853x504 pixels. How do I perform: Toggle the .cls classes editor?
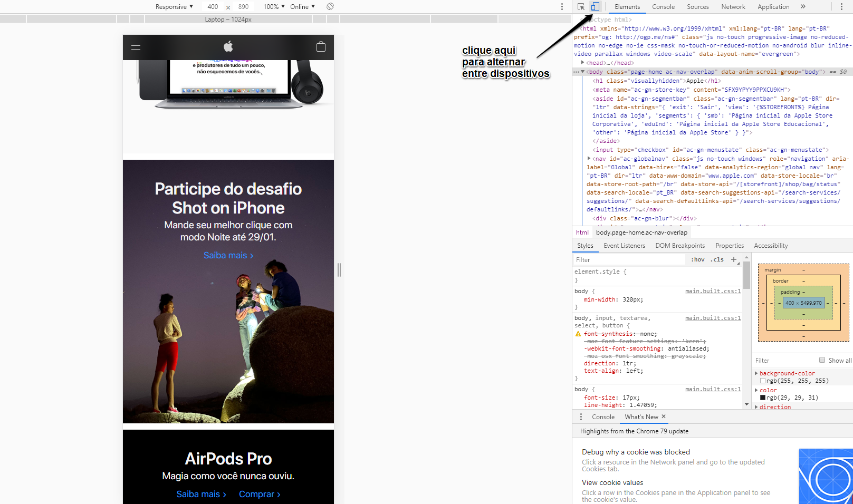pyautogui.click(x=717, y=259)
